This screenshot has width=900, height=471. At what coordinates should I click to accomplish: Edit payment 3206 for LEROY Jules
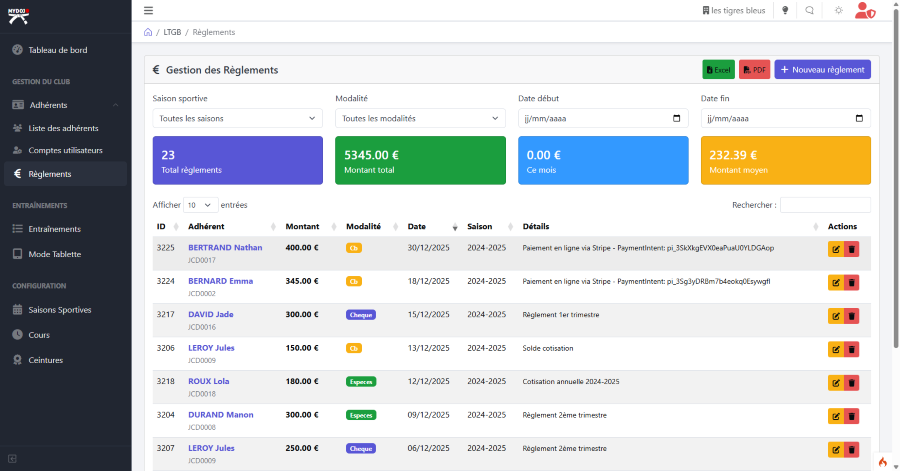coord(835,349)
